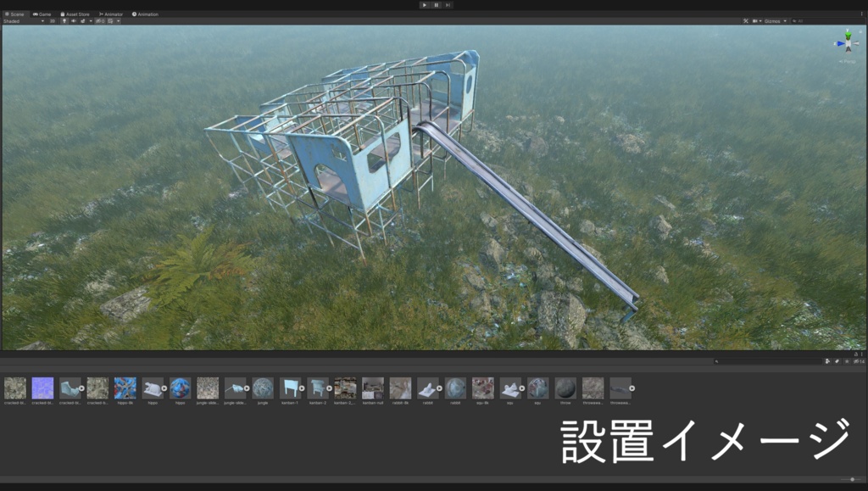Open the grid settings dropdown arrow
The image size is (868, 491).
(x=119, y=21)
